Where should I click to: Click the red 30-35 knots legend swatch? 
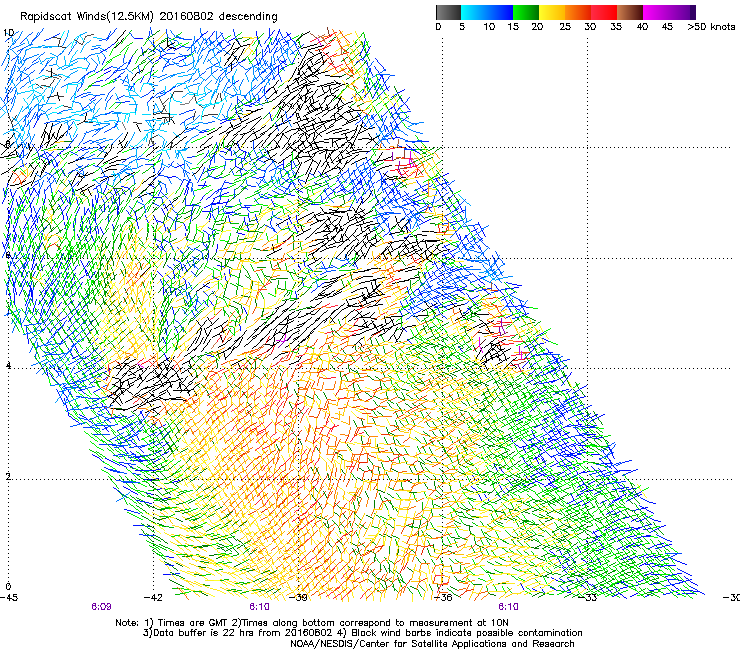pyautogui.click(x=604, y=12)
